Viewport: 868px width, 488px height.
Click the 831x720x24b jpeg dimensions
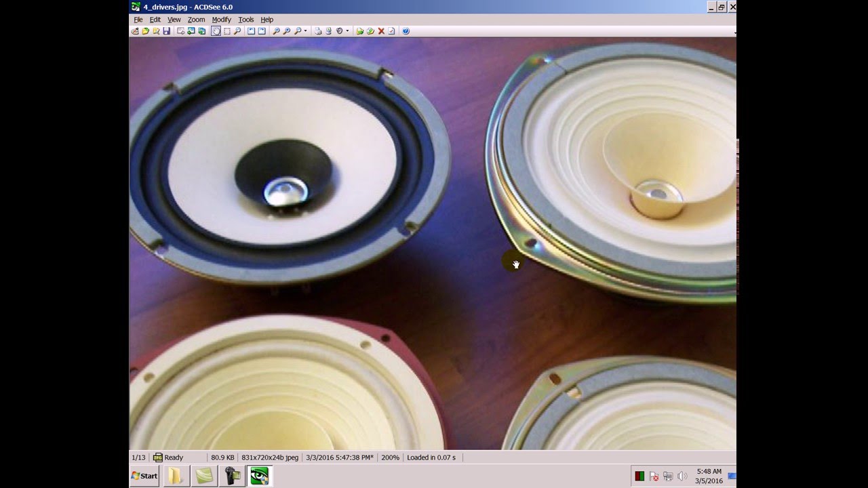click(270, 457)
